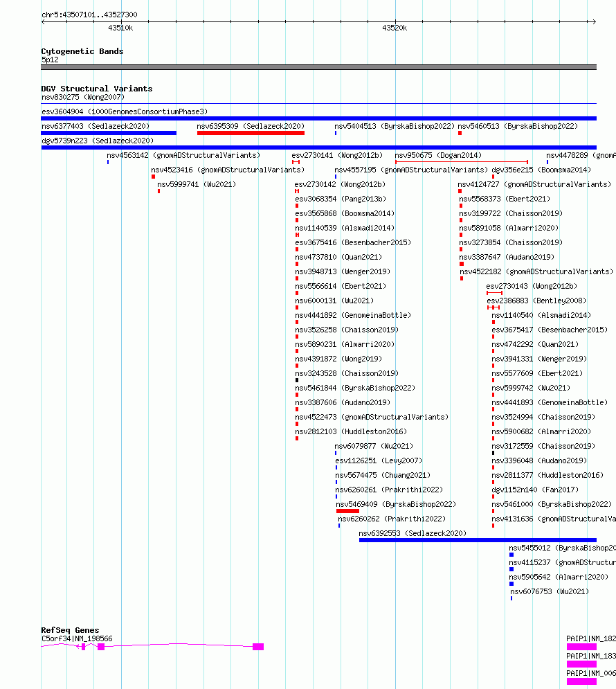Click nsv5674475 (Chuang2021) label

[383, 474]
